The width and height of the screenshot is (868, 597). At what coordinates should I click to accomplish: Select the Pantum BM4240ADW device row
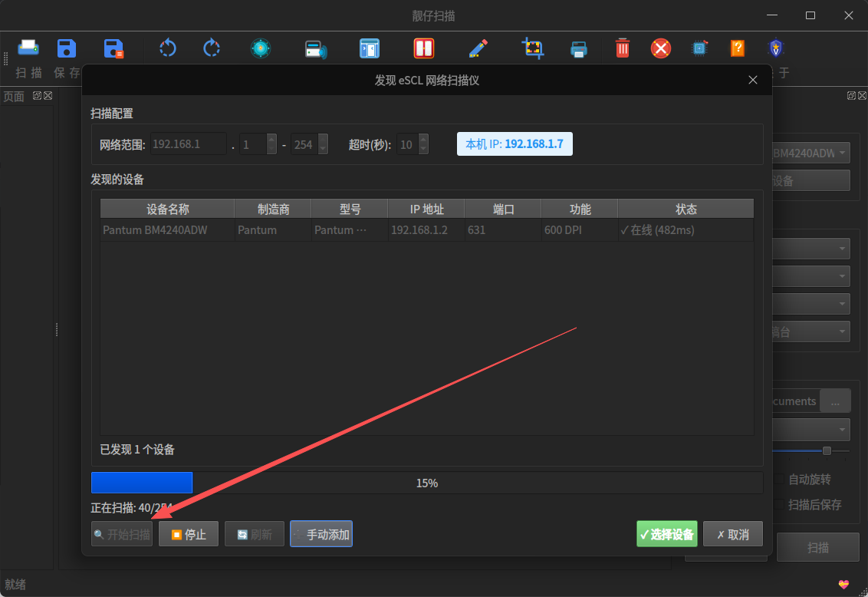tap(427, 230)
